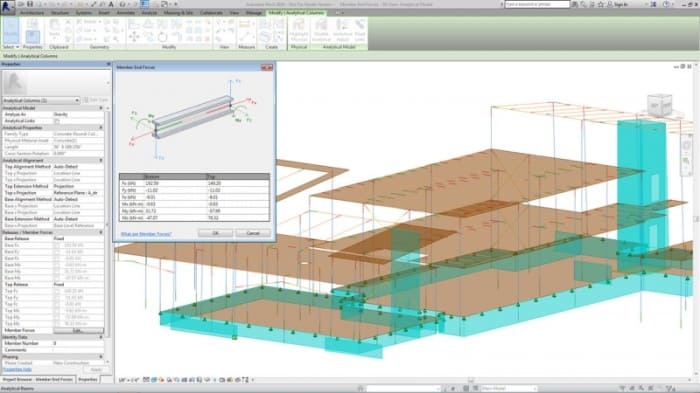Click the ViewCube in the 3D view
Screen dimensions: 700x393
(x=659, y=105)
